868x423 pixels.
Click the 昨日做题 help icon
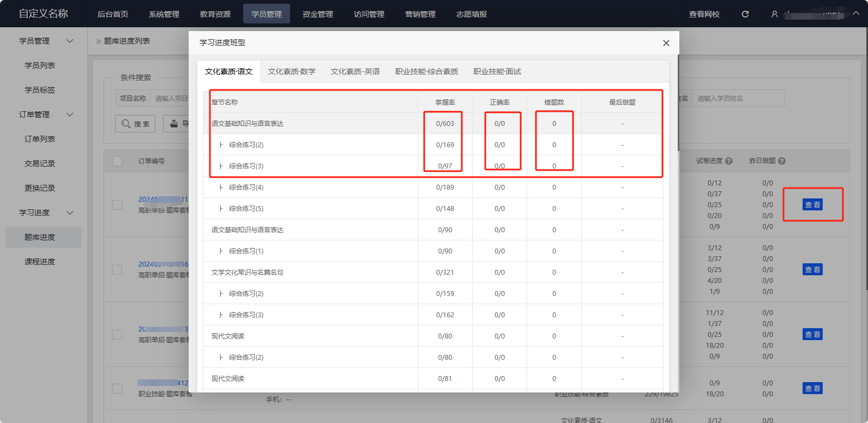click(782, 161)
